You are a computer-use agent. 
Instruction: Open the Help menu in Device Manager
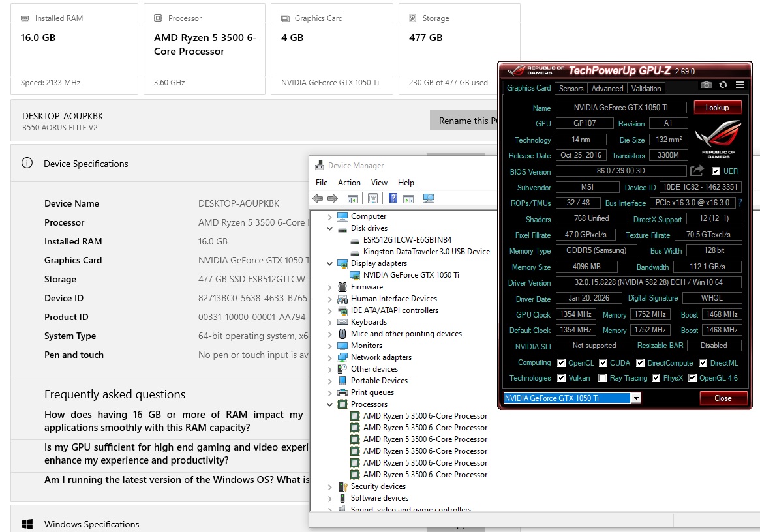pos(406,182)
